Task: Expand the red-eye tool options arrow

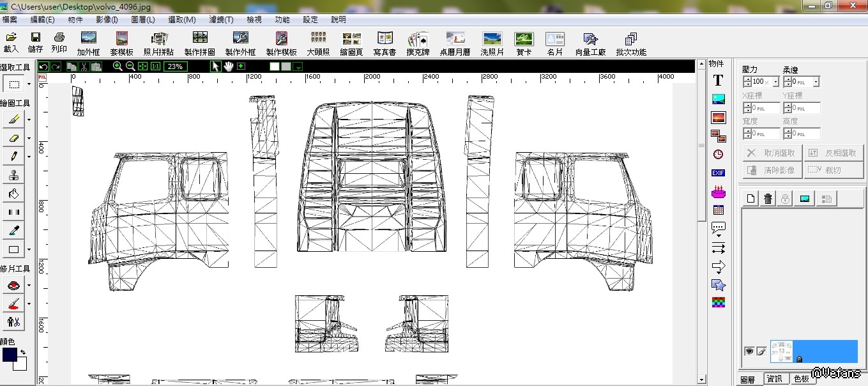Action: (x=29, y=285)
